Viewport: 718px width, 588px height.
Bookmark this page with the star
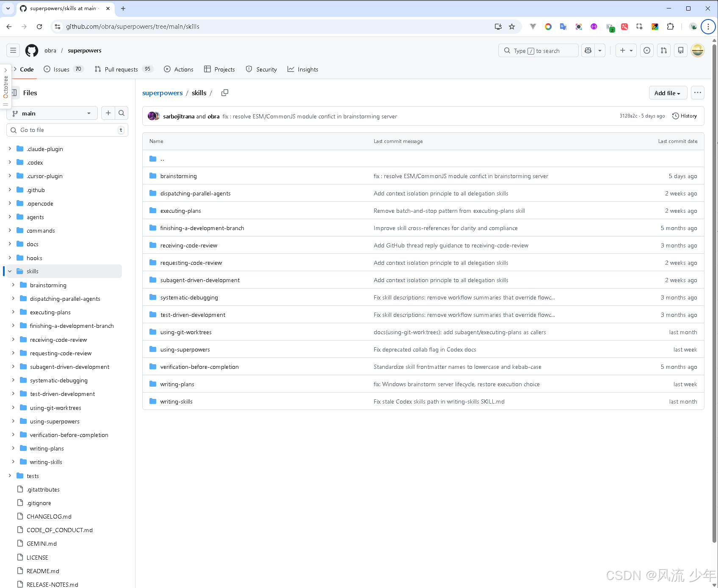512,27
